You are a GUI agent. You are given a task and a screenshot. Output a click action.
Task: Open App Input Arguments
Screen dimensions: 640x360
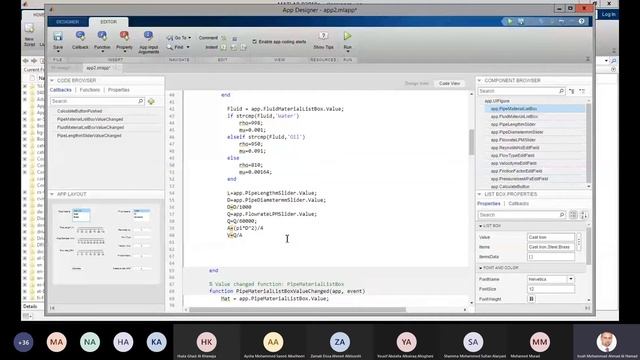149,42
